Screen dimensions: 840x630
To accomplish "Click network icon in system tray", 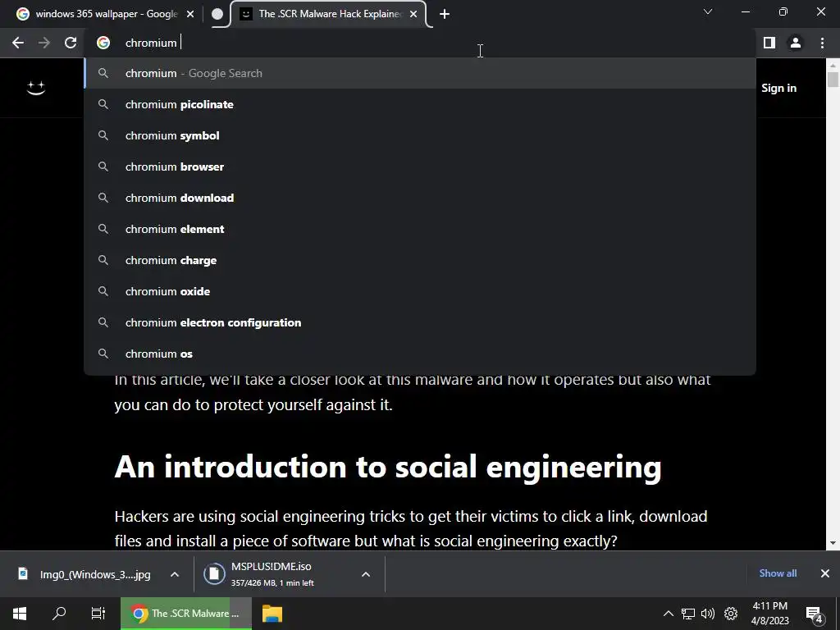I will point(688,614).
